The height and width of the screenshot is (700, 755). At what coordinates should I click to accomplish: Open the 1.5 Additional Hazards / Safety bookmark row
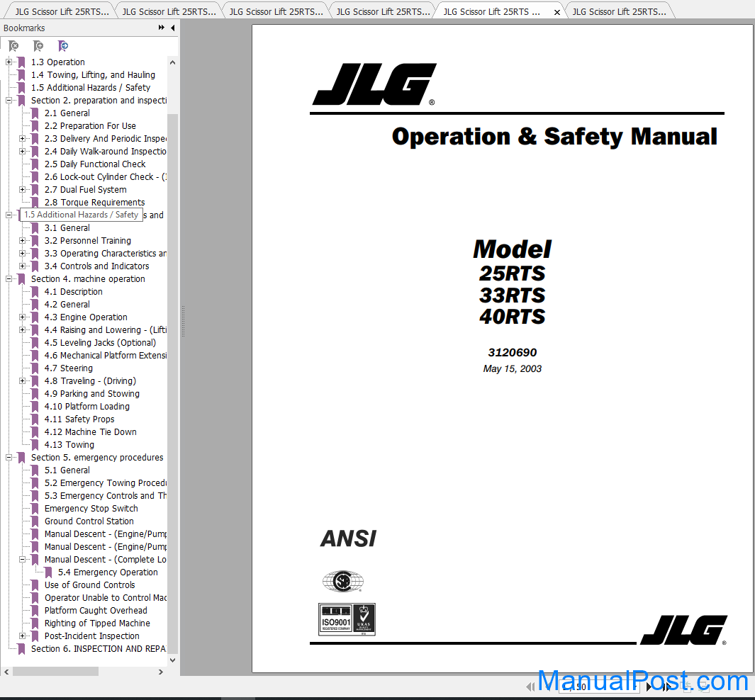(x=91, y=88)
